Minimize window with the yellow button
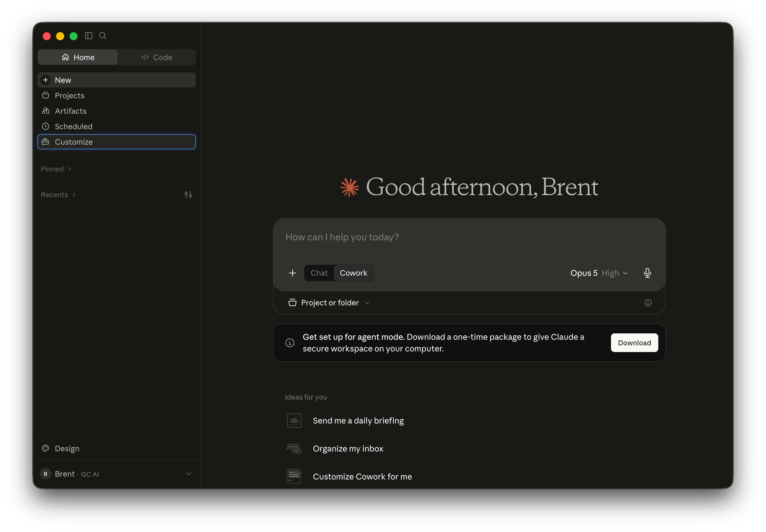Screen dimensions: 766x532 (x=60, y=36)
